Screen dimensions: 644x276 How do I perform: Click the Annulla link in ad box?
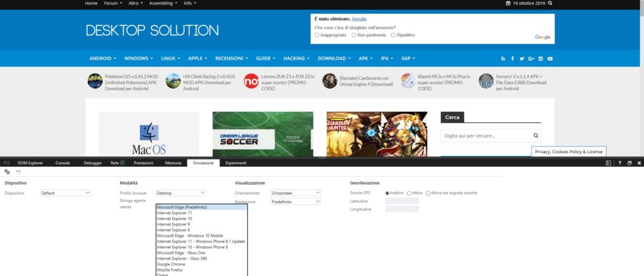pos(359,19)
